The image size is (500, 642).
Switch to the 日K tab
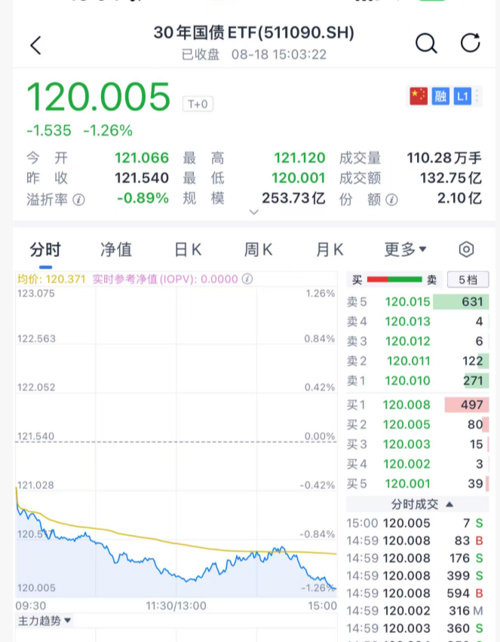pyautogui.click(x=188, y=249)
